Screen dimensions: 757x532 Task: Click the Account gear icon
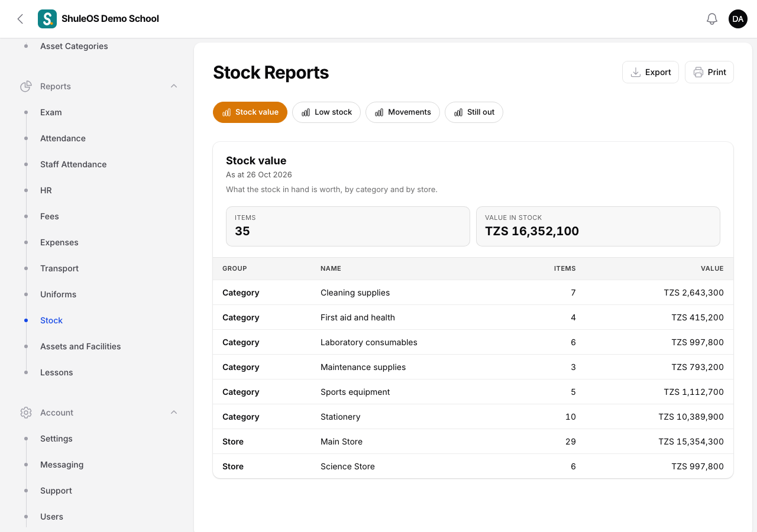tap(26, 413)
